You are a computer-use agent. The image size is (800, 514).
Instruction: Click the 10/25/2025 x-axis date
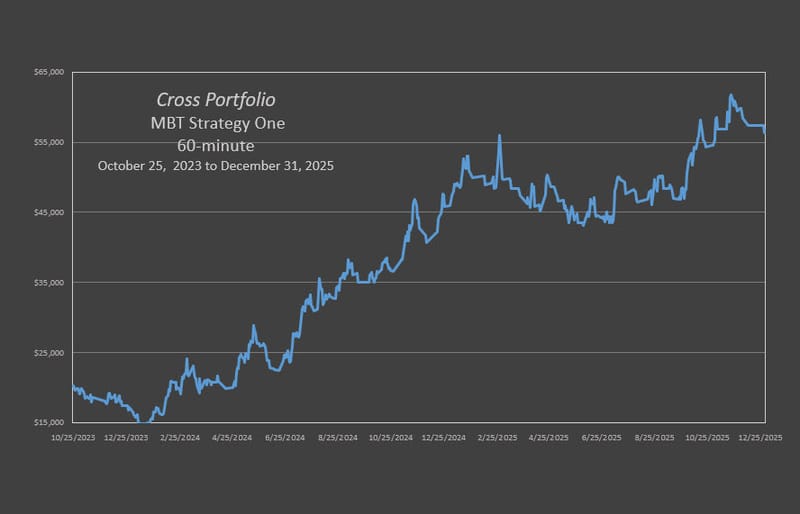pyautogui.click(x=708, y=438)
